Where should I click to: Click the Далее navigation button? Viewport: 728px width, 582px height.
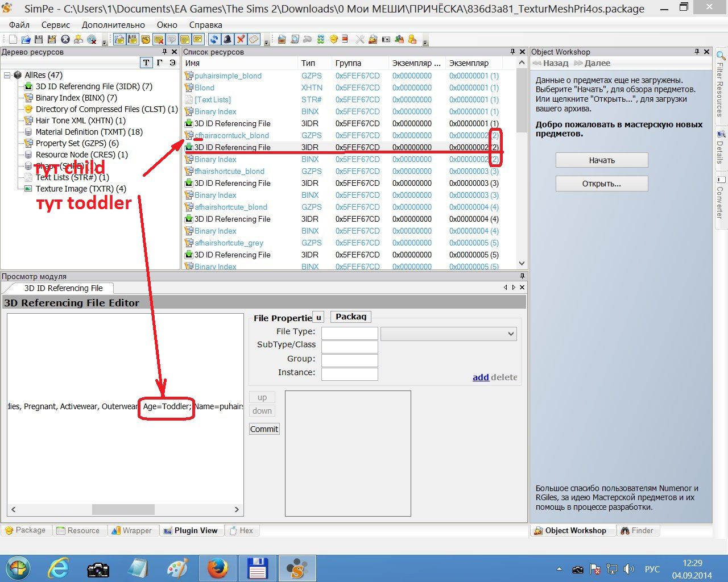[x=592, y=63]
